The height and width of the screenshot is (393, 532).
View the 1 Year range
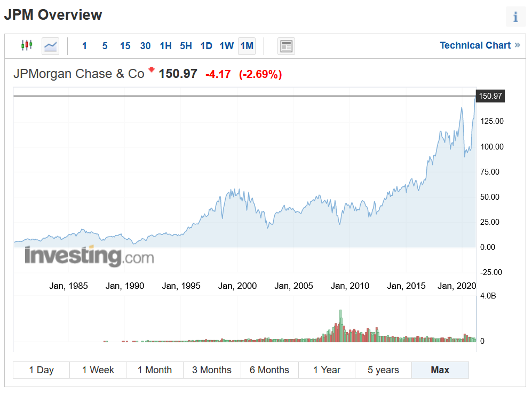pos(327,370)
